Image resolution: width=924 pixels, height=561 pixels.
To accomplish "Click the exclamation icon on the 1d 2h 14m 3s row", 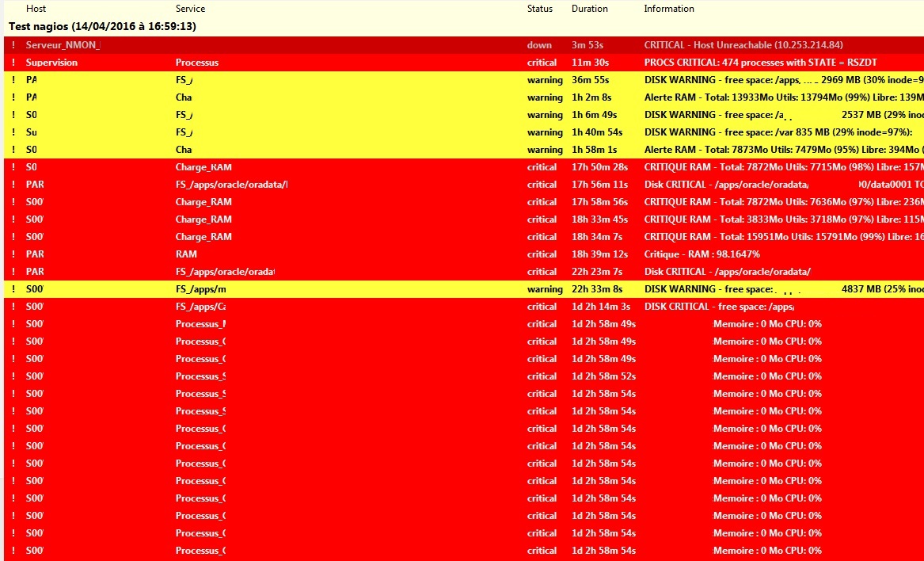I will 13,307.
